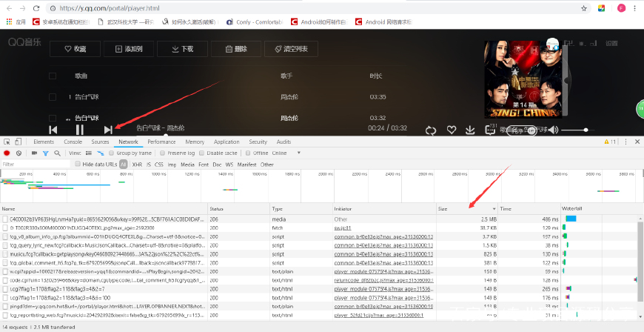The width and height of the screenshot is (644, 332).
Task: Enable the Preserve log checkbox
Action: coord(163,153)
